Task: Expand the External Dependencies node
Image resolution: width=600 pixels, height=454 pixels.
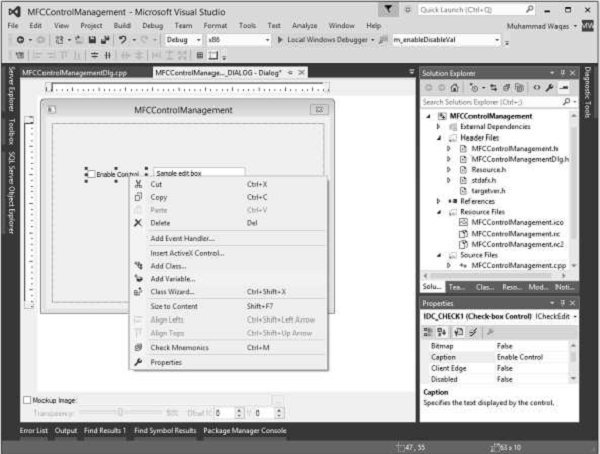Action: tap(439, 126)
